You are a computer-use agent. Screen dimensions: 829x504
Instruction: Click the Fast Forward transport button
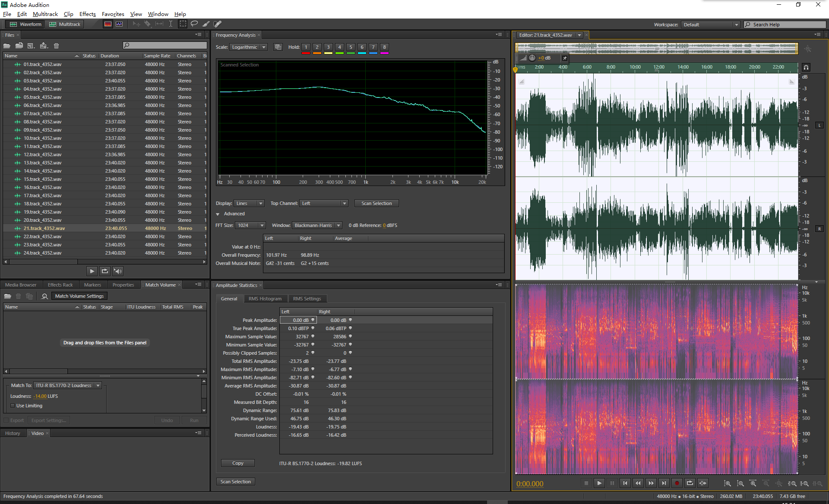(651, 483)
